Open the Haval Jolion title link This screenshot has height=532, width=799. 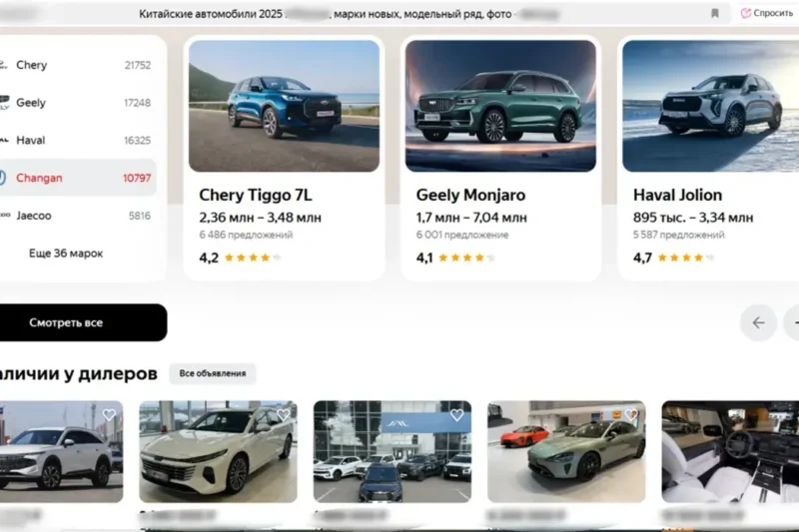[677, 195]
